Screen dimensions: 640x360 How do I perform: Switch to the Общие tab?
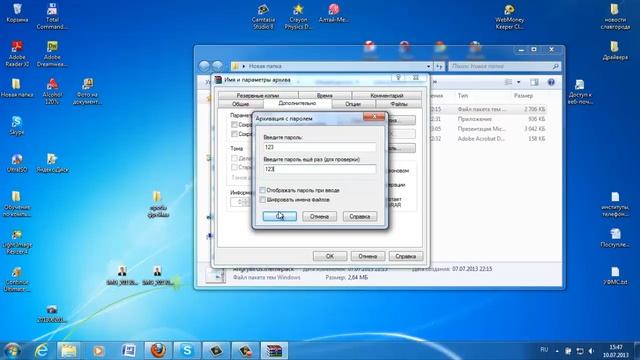(x=241, y=104)
